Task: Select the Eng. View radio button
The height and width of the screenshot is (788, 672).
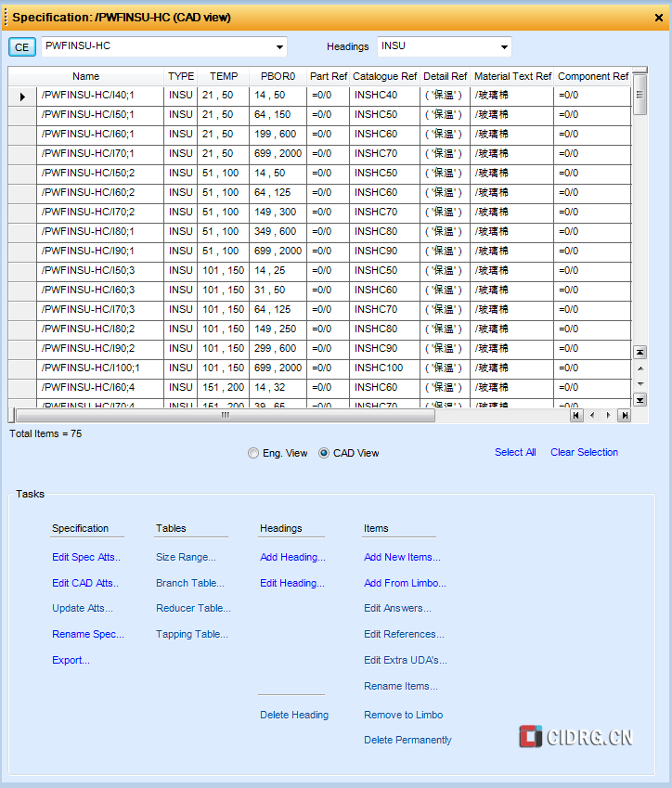Action: coord(253,454)
